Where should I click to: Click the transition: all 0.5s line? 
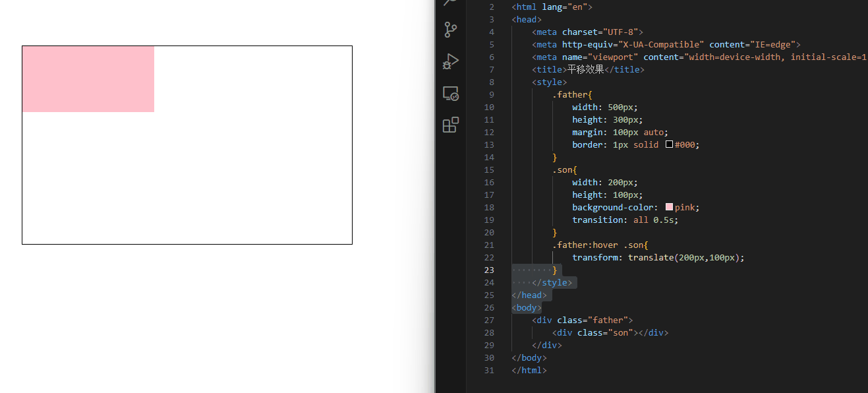pos(625,220)
